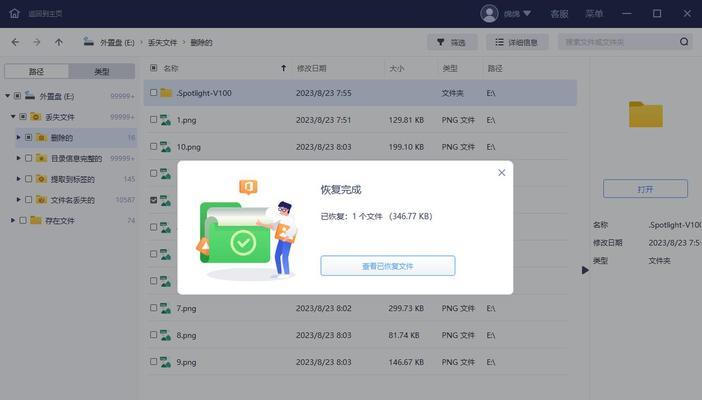Expand the 提取到标签的 tree node

pyautogui.click(x=18, y=179)
